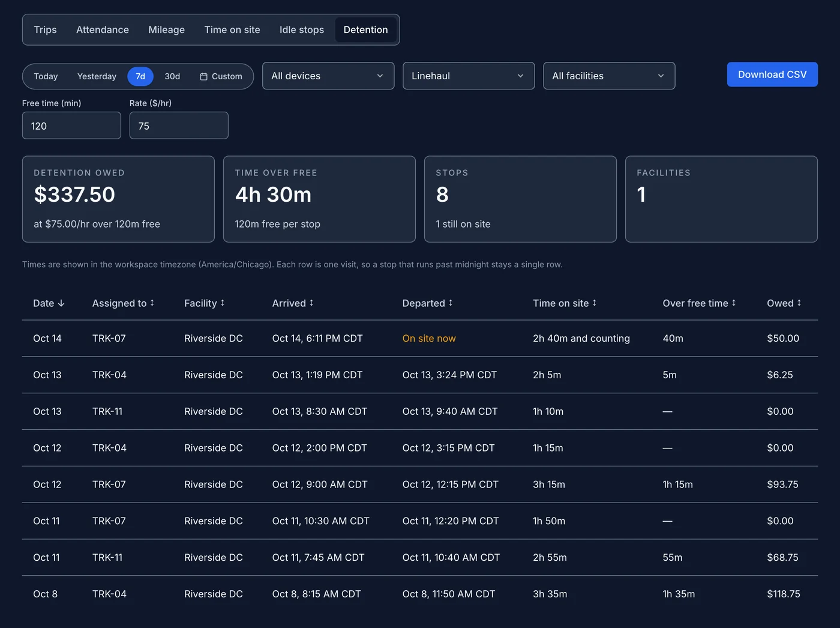Sort by the Assigned to column

(123, 303)
